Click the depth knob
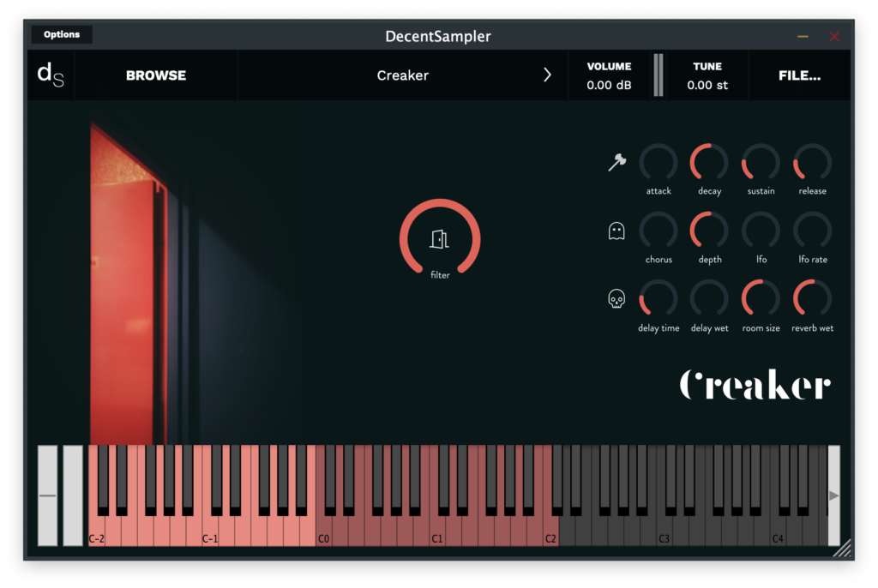This screenshot has width=878, height=588. click(709, 231)
